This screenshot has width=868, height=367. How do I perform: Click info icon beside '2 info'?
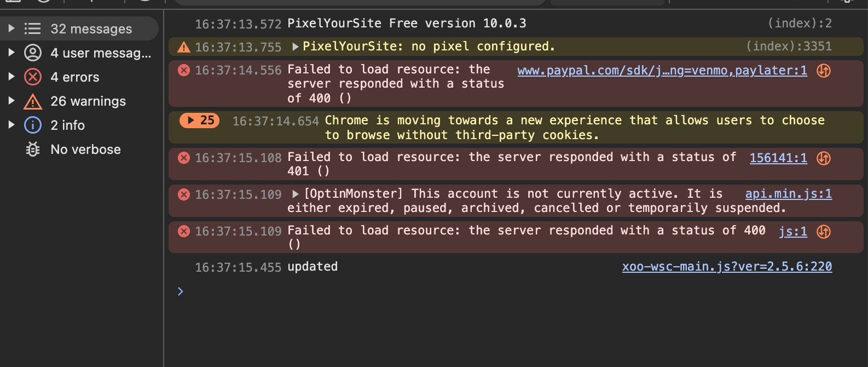[33, 125]
